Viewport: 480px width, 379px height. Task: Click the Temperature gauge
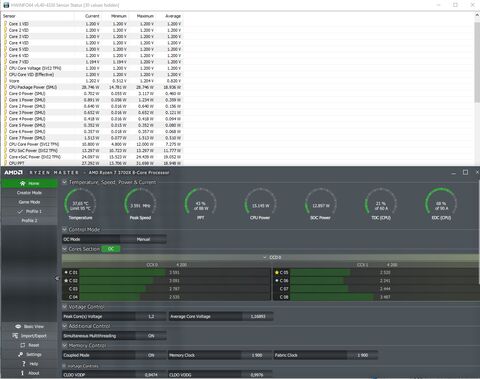click(80, 204)
